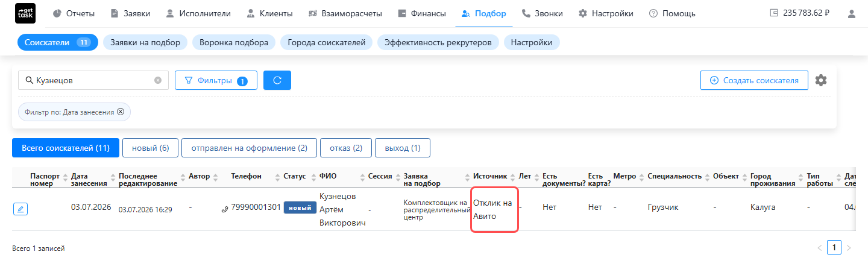The width and height of the screenshot is (868, 269).
Task: Filter by status отказ (2)
Action: coord(346,148)
